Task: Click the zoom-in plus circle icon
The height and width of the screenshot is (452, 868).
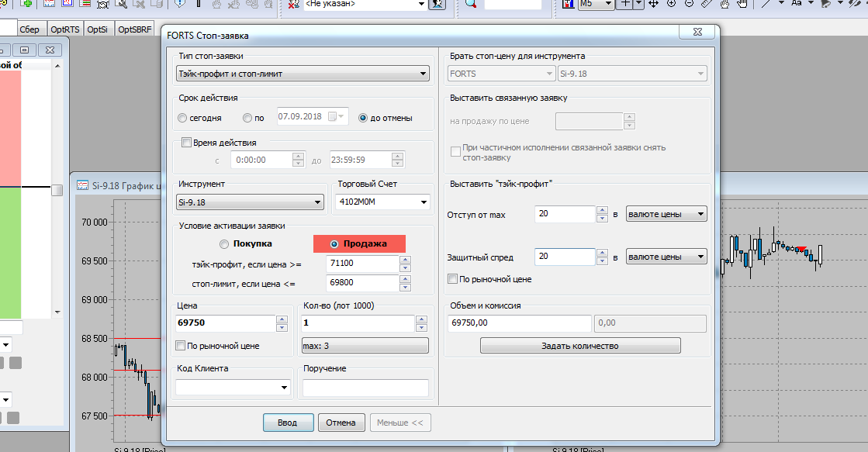Action: point(672,3)
